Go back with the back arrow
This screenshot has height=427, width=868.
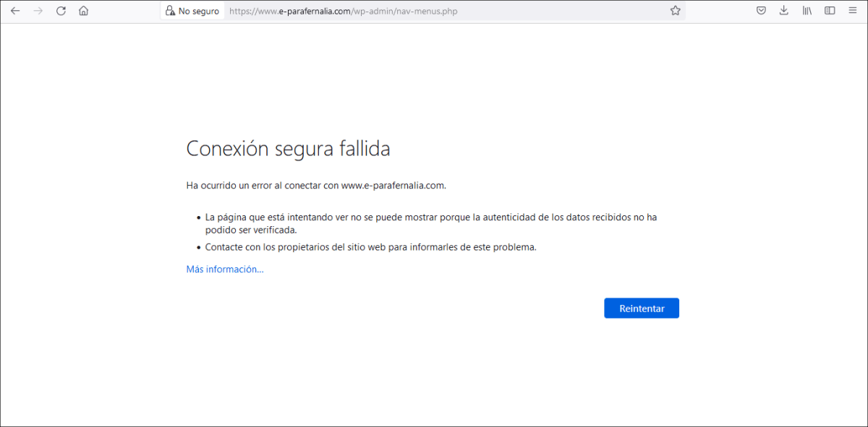click(x=15, y=11)
